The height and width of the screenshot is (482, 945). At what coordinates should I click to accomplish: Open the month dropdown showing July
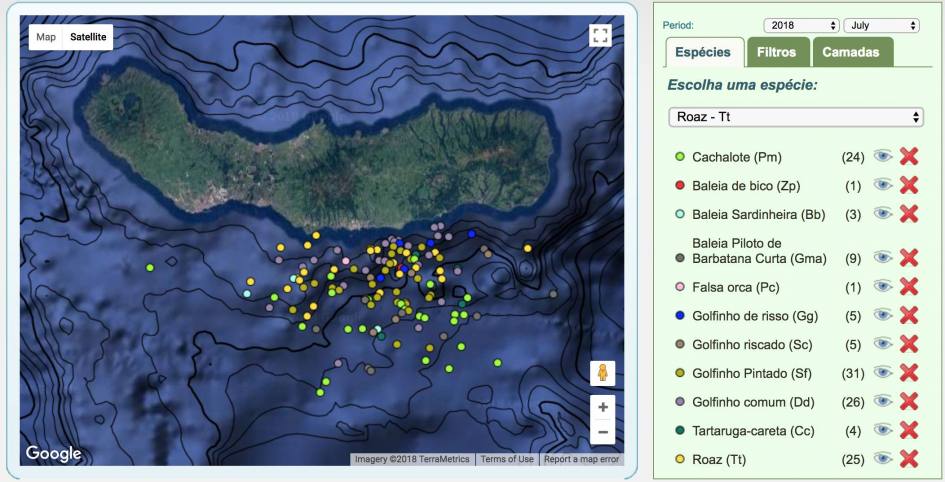click(881, 25)
